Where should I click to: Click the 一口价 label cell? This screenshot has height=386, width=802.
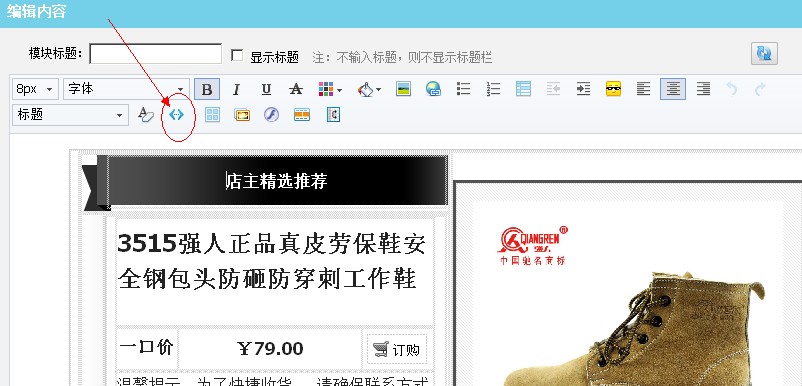coord(147,348)
